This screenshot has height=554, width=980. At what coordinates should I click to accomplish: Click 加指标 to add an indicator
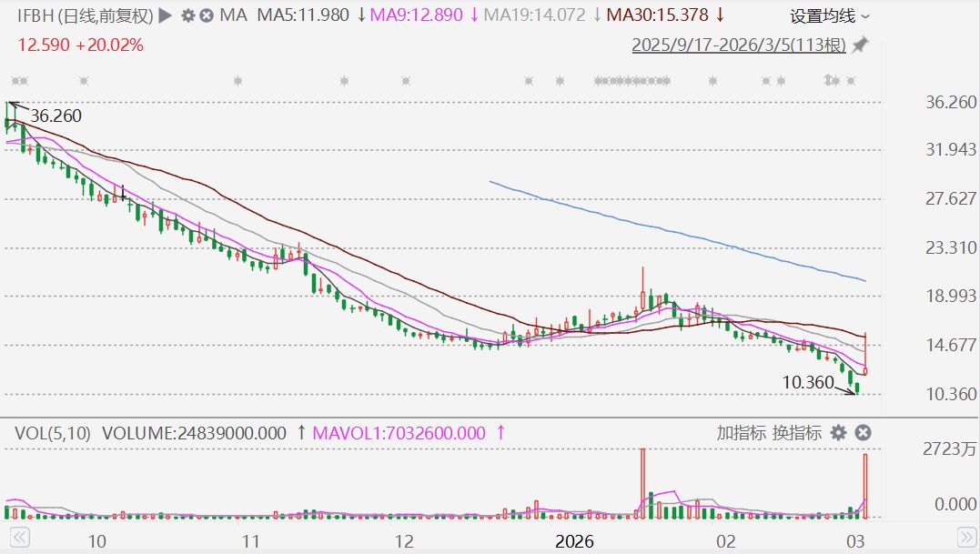point(741,433)
